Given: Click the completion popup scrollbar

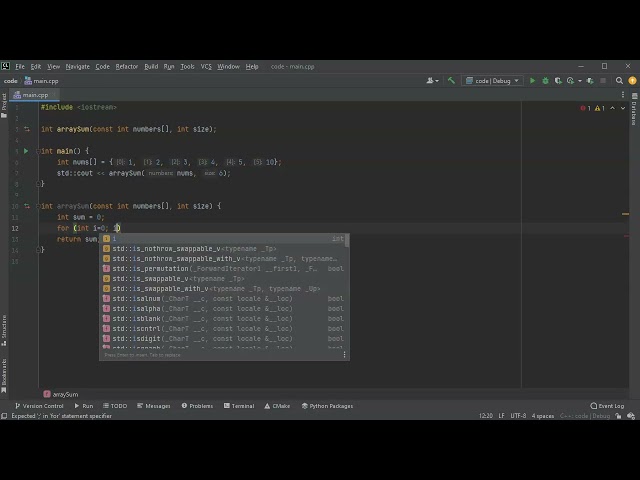Looking at the screenshot, I should [x=347, y=241].
